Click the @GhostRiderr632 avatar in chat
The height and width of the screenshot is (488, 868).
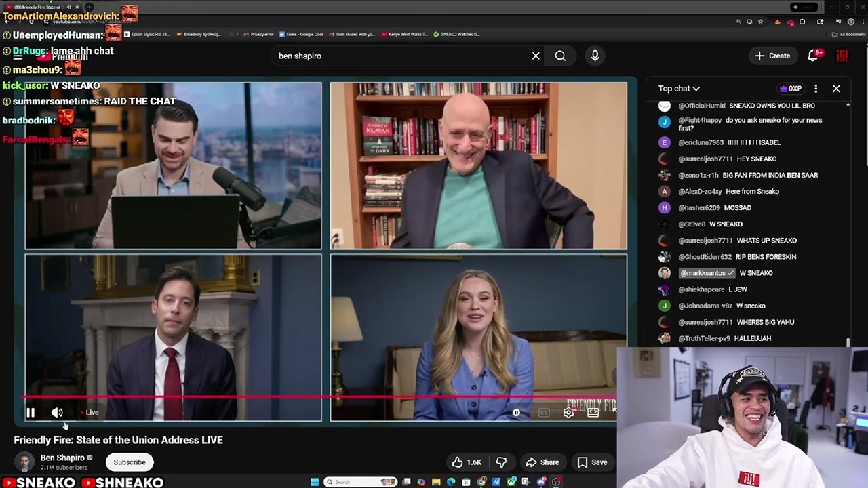pyautogui.click(x=665, y=257)
